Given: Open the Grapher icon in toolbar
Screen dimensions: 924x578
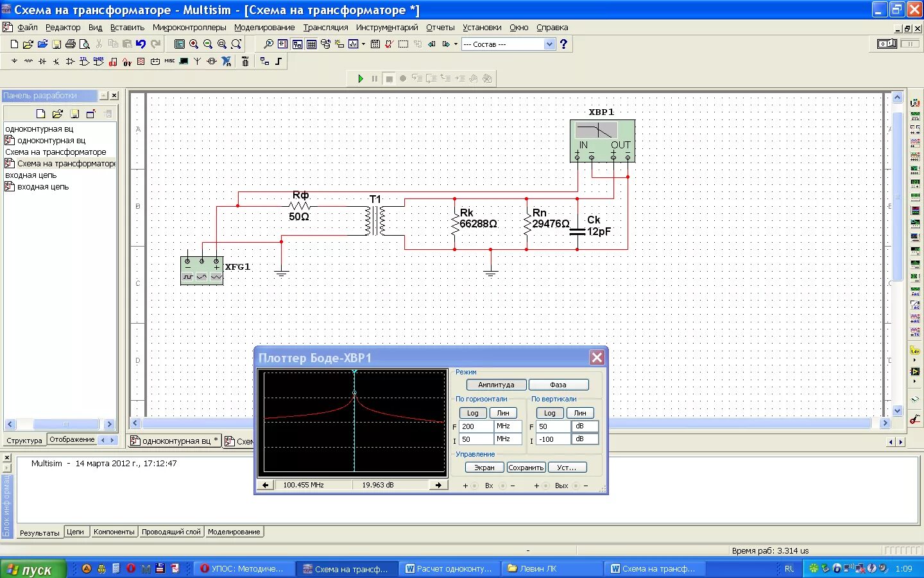Looking at the screenshot, I should pyautogui.click(x=354, y=44).
